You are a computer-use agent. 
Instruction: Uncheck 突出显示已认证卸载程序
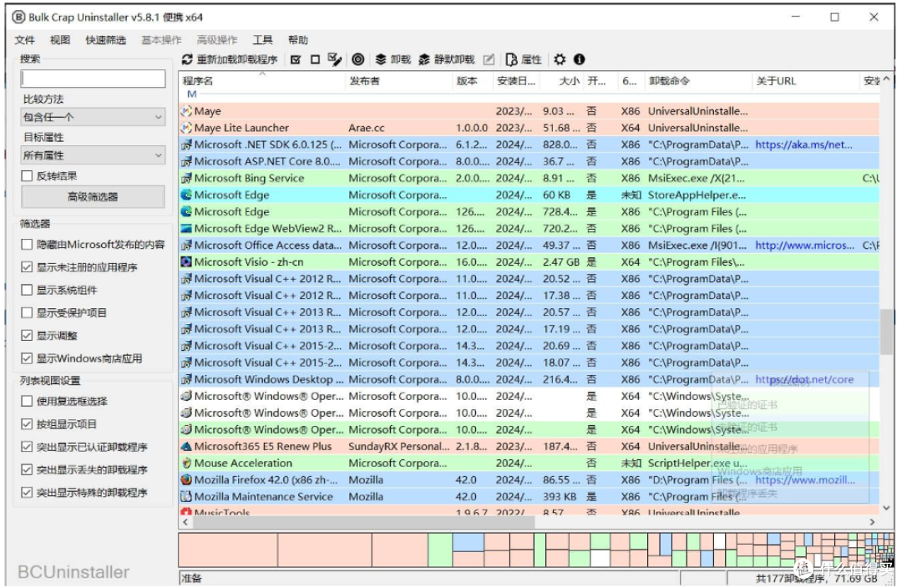[27, 447]
